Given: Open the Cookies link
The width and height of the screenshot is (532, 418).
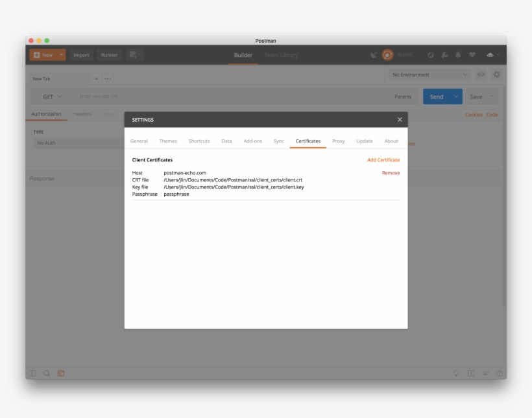Looking at the screenshot, I should tap(474, 115).
